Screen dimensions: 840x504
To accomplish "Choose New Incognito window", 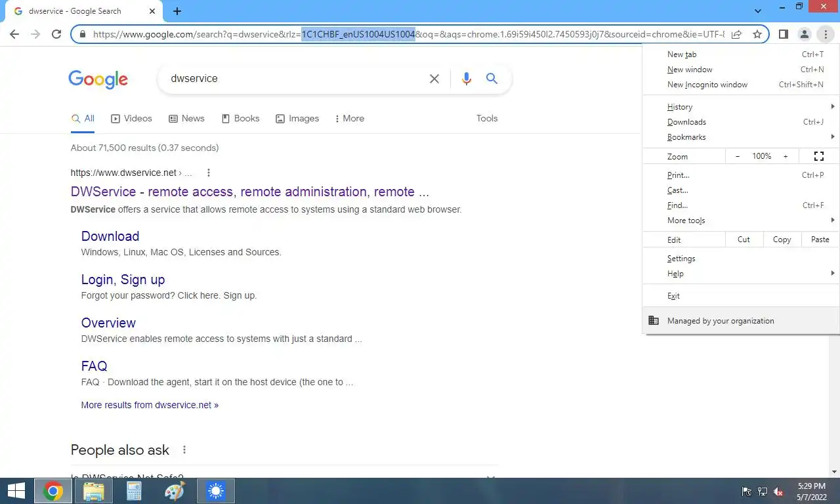I will click(741, 85).
